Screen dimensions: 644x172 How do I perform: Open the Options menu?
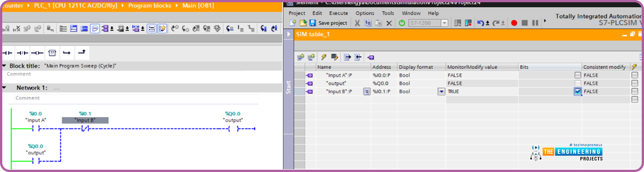pyautogui.click(x=365, y=13)
